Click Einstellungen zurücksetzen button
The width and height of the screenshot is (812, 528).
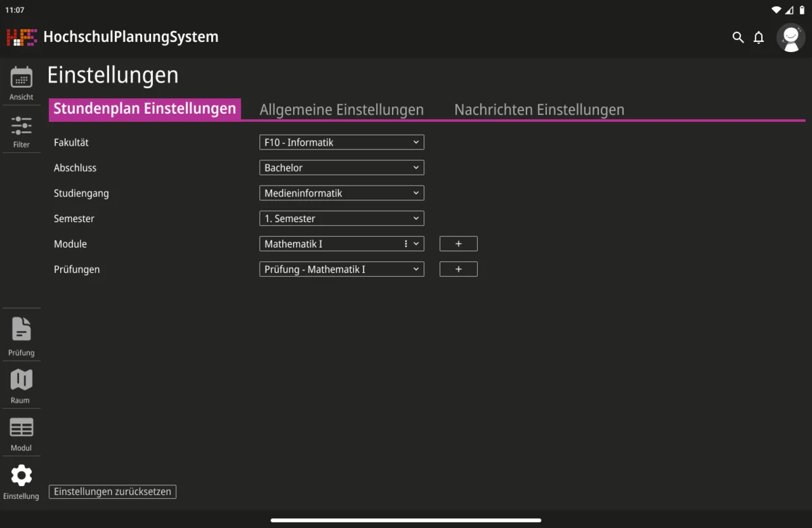[x=112, y=492]
